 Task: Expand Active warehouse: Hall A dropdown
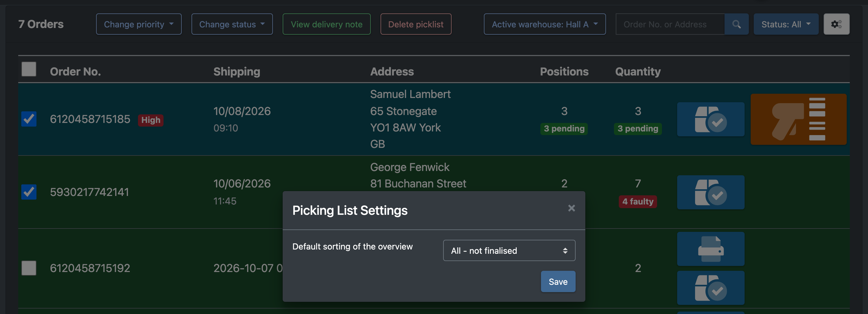[545, 24]
